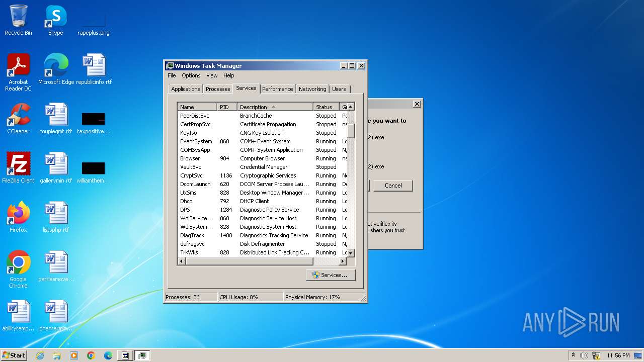Click the horizontal scrollbar thumb in services list
644x362 pixels.
point(250,261)
